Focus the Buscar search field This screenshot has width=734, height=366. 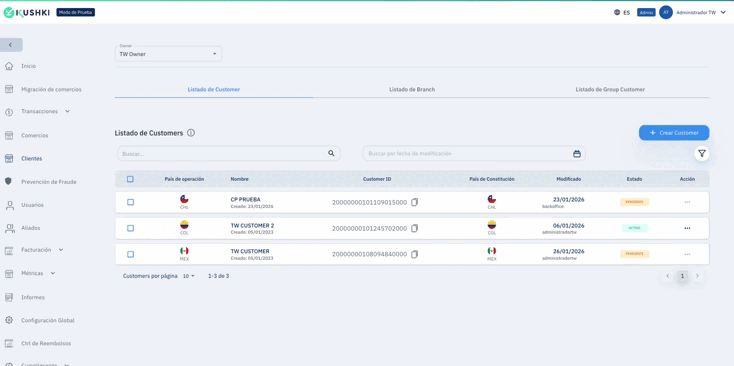[229, 154]
